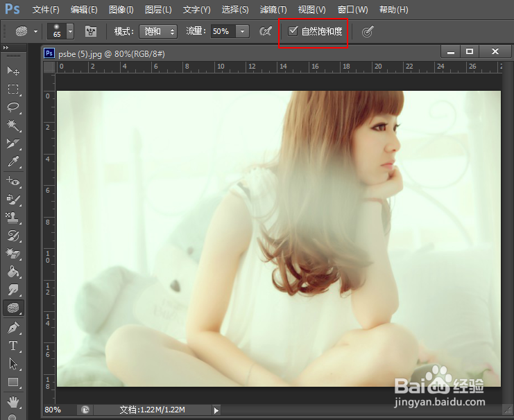Image resolution: width=514 pixels, height=420 pixels.
Task: Open the 文字(Y) menu
Action: point(197,10)
